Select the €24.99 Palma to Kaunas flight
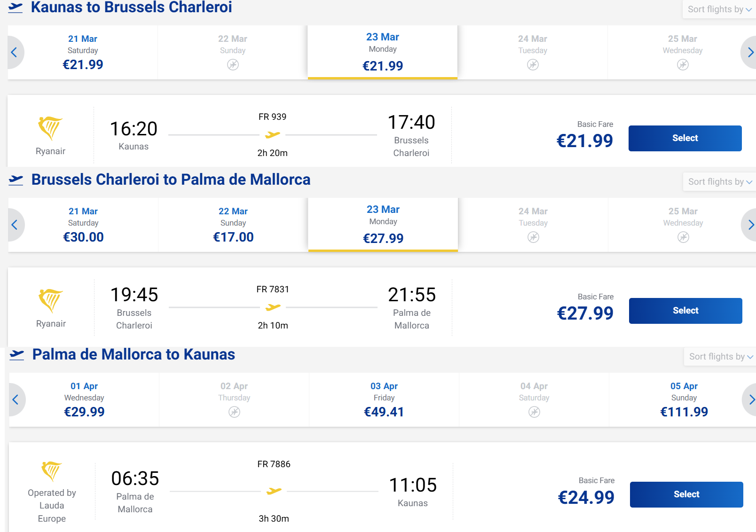756x532 pixels. pyautogui.click(x=686, y=494)
